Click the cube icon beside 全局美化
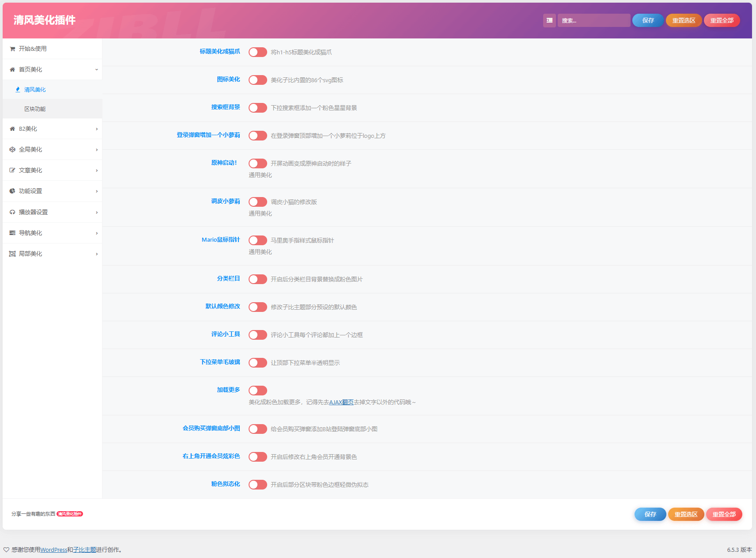756x558 pixels. pos(12,150)
